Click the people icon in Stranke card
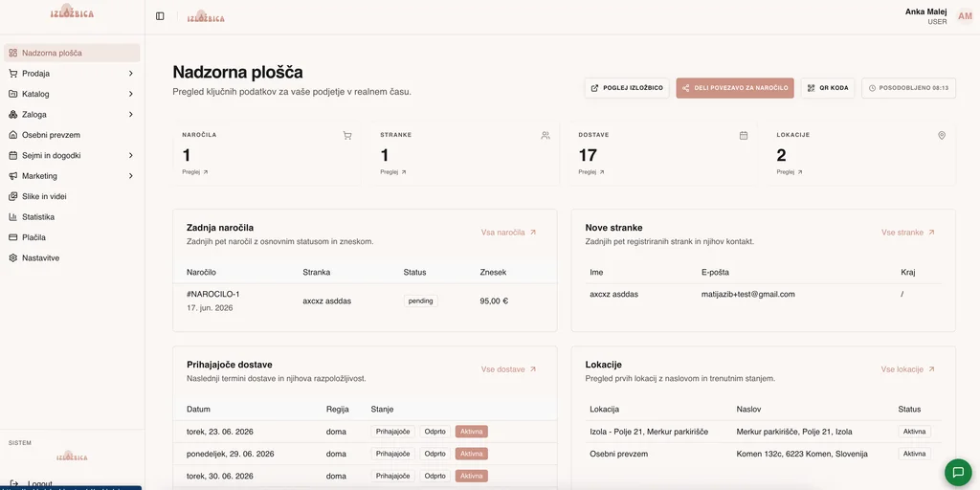The image size is (980, 490). [x=546, y=135]
